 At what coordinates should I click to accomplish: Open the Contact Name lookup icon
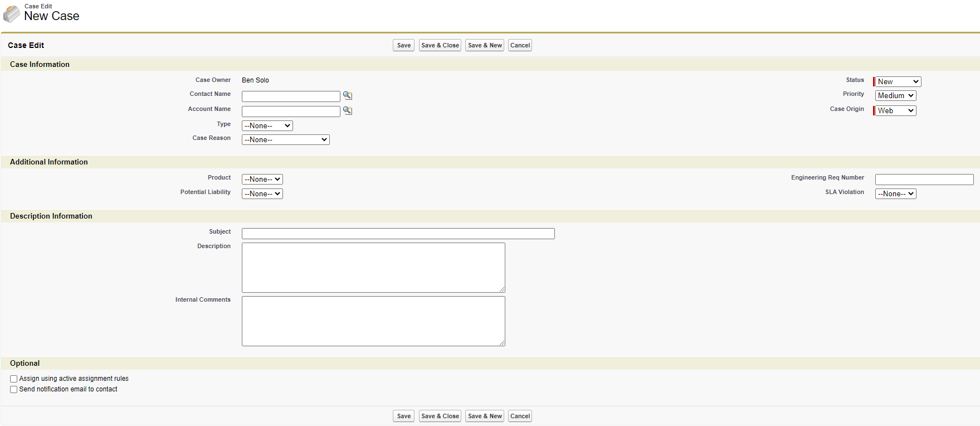(348, 95)
